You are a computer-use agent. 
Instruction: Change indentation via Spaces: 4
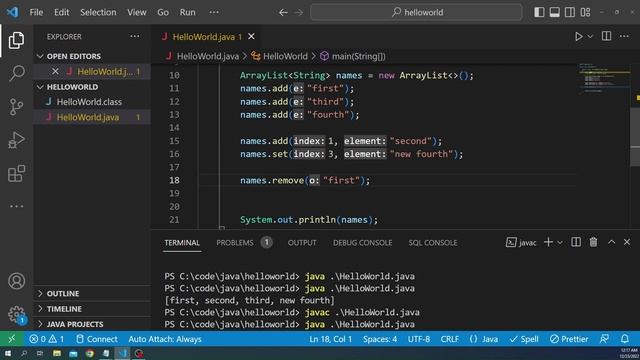coord(380,339)
